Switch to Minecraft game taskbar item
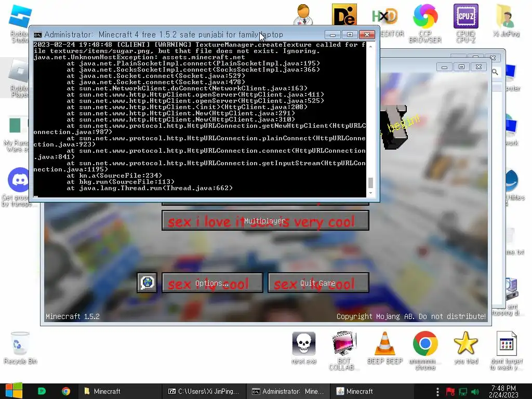 click(372, 391)
